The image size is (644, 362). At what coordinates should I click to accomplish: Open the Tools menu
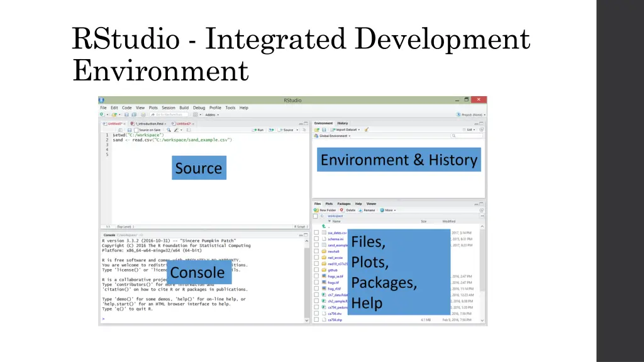230,108
